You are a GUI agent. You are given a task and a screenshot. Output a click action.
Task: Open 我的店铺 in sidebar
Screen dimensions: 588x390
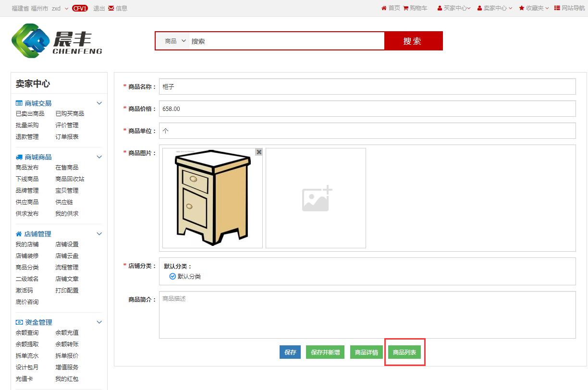27,244
